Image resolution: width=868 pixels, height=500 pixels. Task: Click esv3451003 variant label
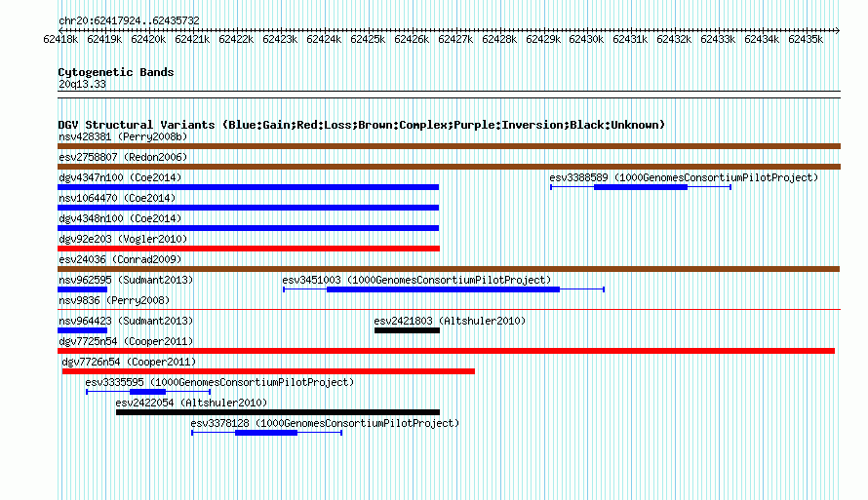416,280
